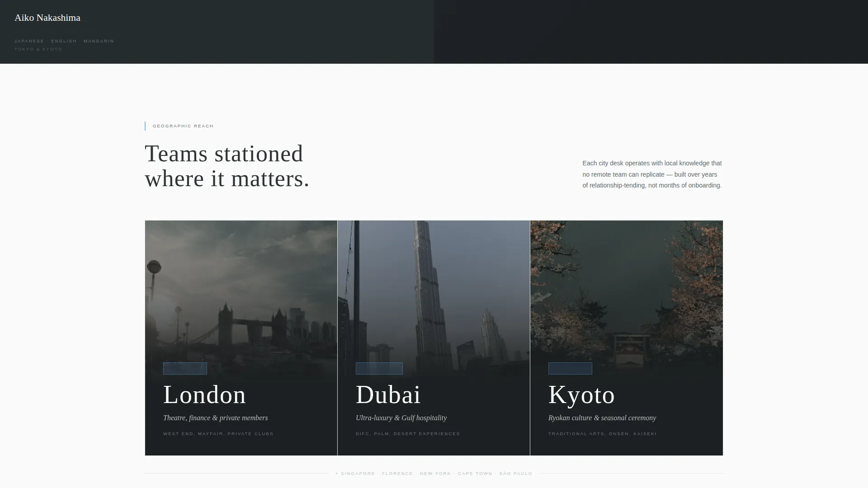Select the Dubai city heading

pos(388,394)
